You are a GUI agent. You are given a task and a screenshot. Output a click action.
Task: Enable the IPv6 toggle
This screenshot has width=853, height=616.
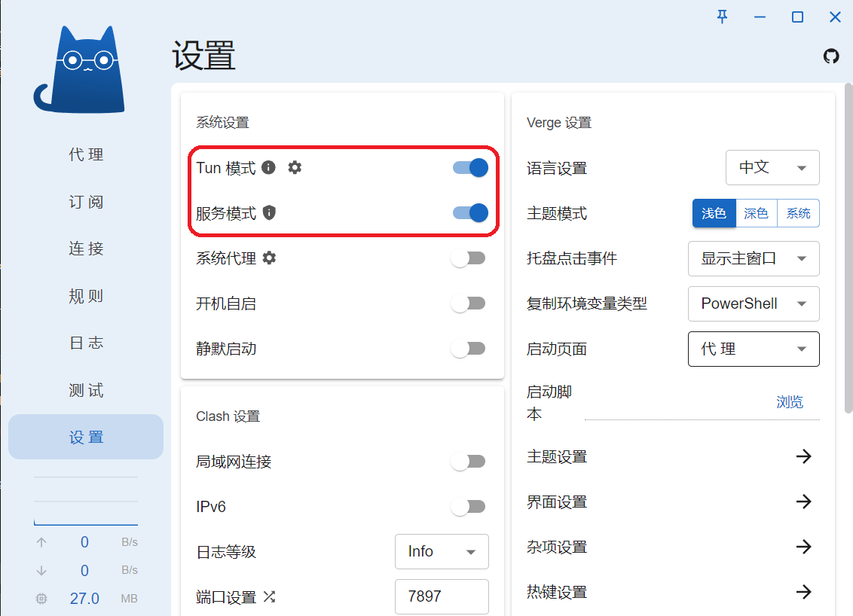pos(469,506)
